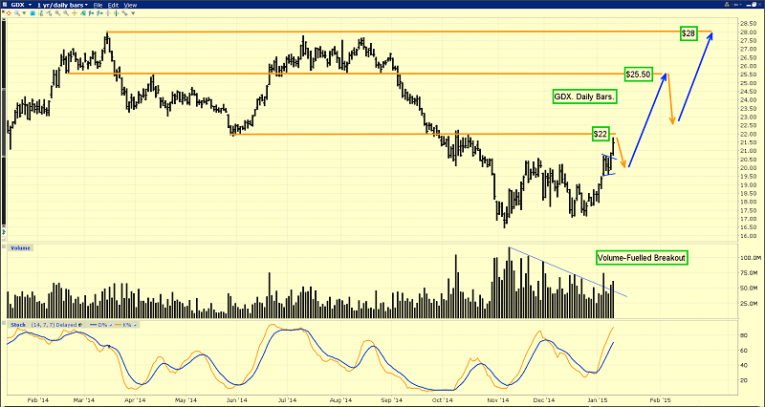The width and height of the screenshot is (765, 407).
Task: Select the diagonal trendline drawing tool
Action: coord(125,13)
